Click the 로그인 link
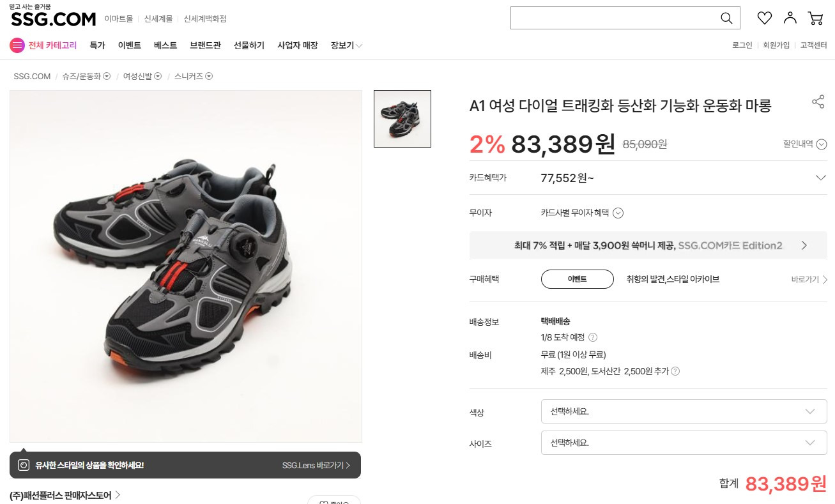Image resolution: width=835 pixels, height=504 pixels. click(x=742, y=45)
